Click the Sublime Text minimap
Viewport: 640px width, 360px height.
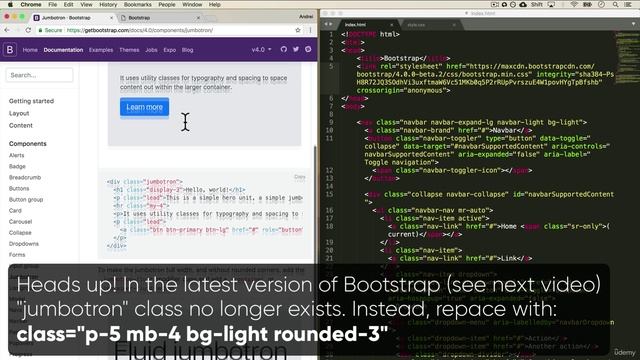coord(626,57)
